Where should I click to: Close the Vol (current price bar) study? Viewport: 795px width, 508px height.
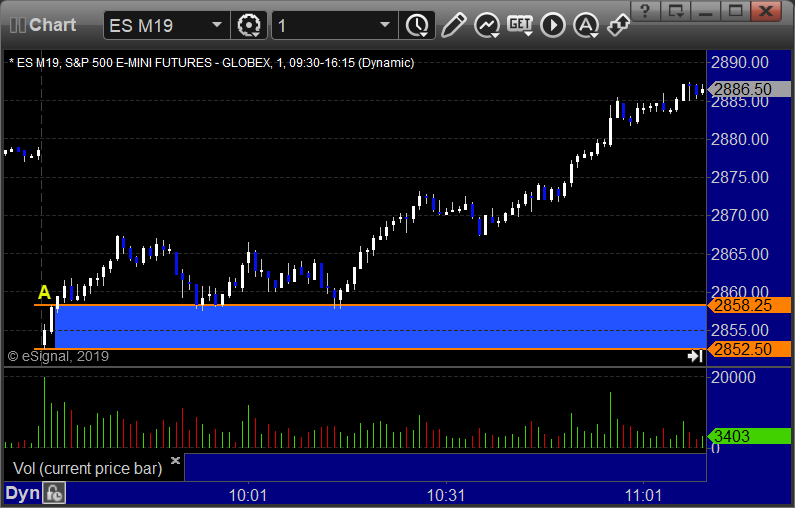pos(175,460)
